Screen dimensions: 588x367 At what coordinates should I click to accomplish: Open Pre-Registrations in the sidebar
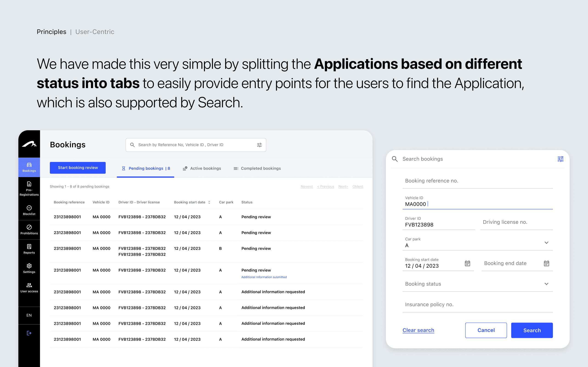[29, 189]
